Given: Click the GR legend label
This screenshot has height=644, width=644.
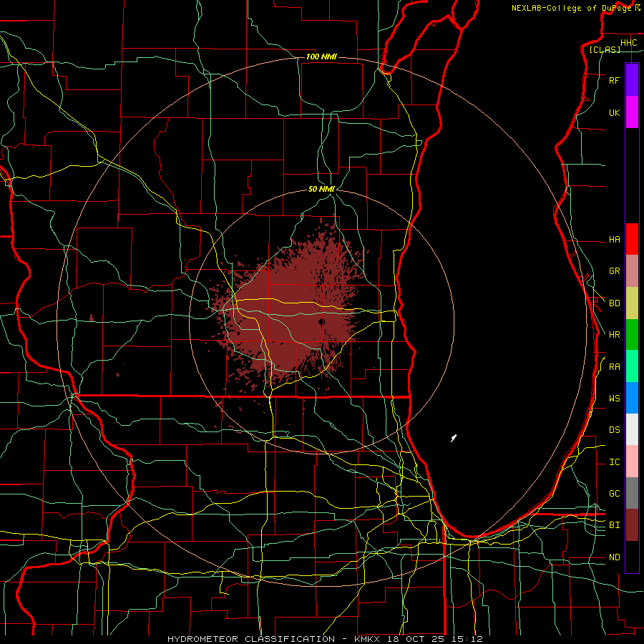Looking at the screenshot, I should click(x=614, y=271).
